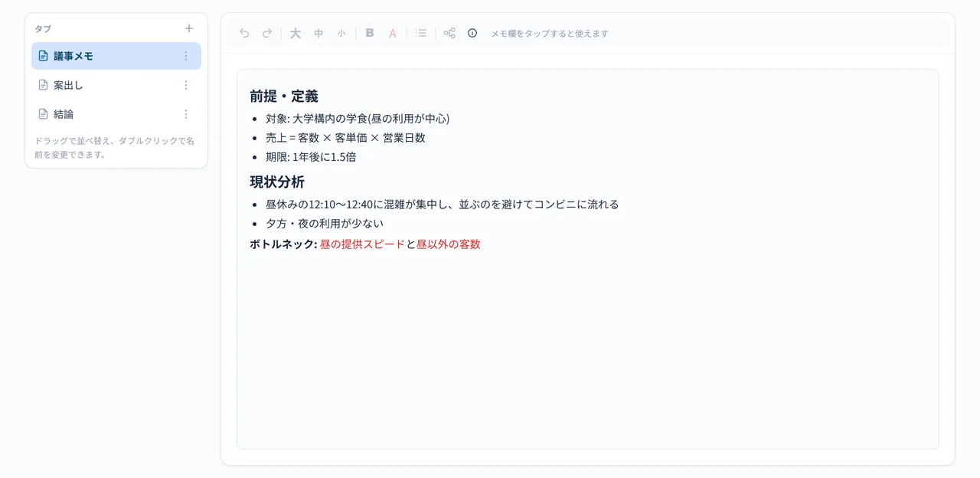The image size is (980, 478).
Task: Open the options menu for 結論 tab
Action: (x=185, y=114)
